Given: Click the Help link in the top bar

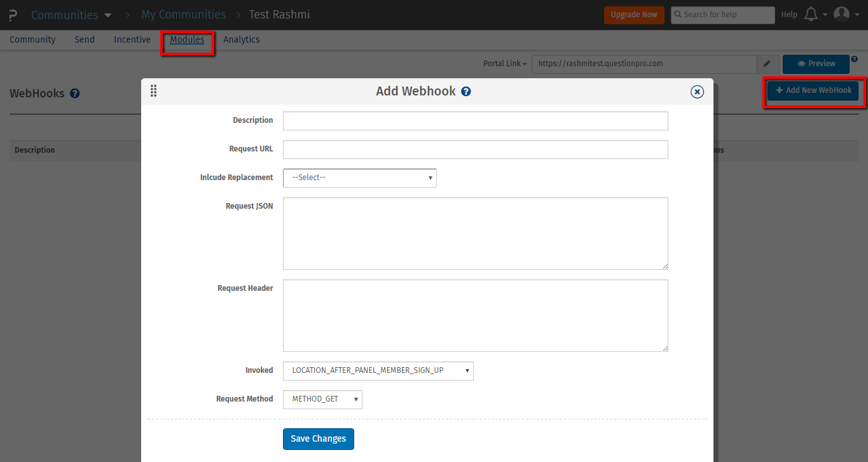Looking at the screenshot, I should 789,15.
